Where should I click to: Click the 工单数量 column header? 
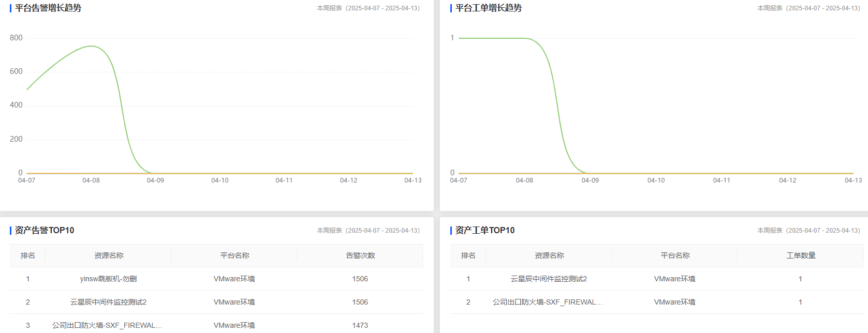[801, 255]
